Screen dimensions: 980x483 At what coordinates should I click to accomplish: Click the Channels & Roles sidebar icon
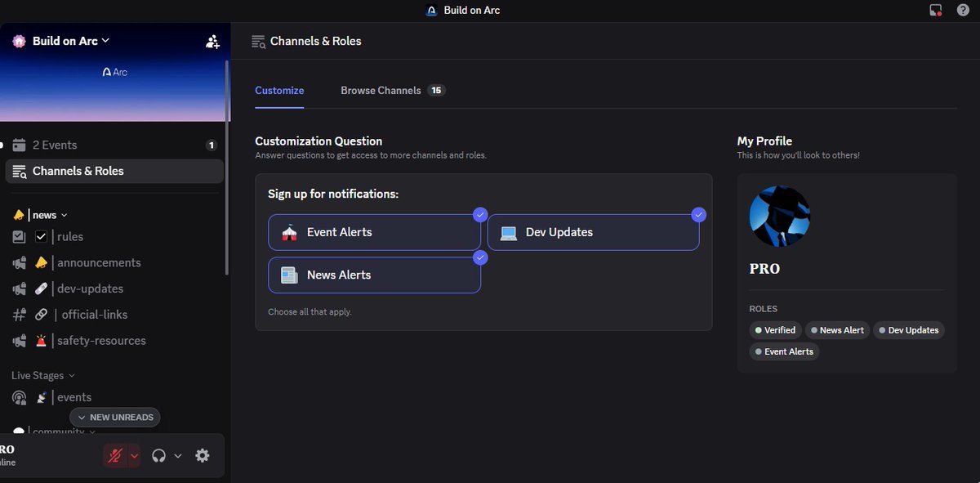19,171
